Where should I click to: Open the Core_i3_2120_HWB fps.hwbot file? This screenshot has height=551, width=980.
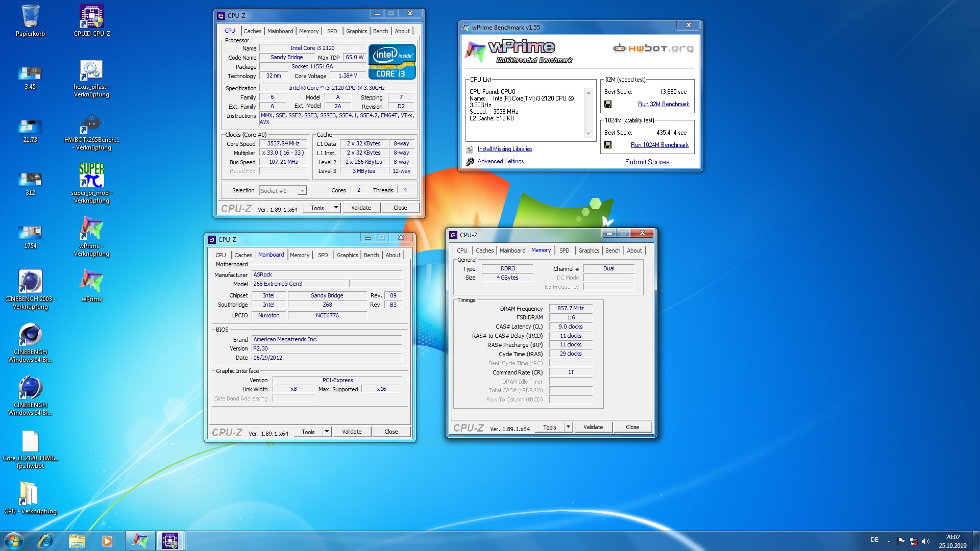[30, 449]
